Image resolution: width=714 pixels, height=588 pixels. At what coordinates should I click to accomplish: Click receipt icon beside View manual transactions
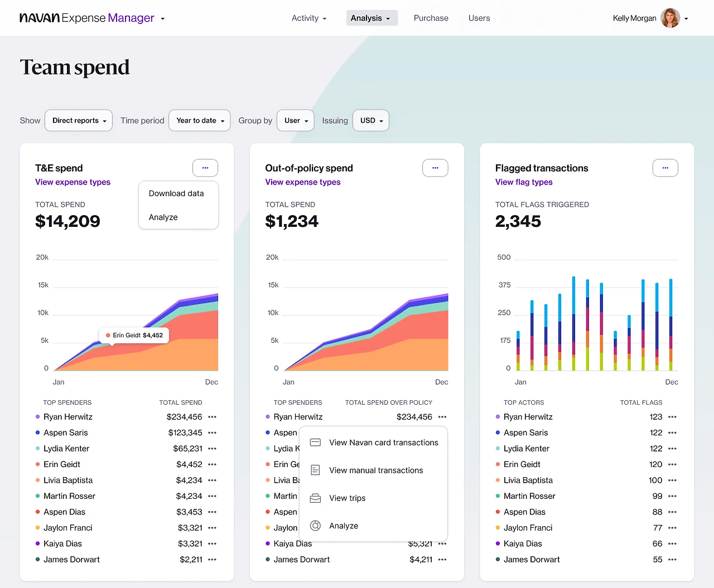(315, 470)
